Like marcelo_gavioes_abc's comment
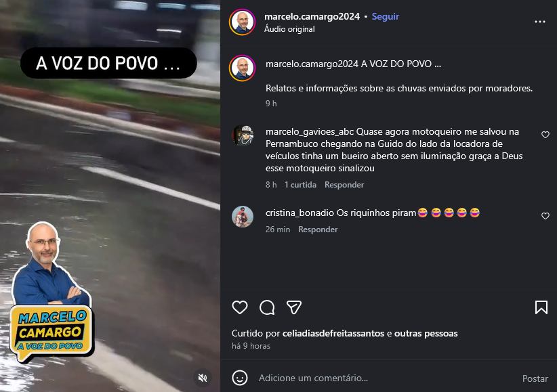 pyautogui.click(x=545, y=135)
